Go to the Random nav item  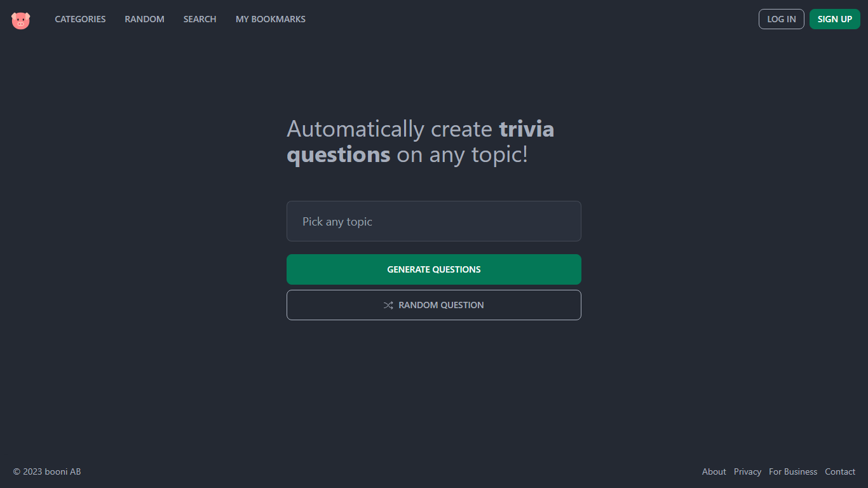144,19
